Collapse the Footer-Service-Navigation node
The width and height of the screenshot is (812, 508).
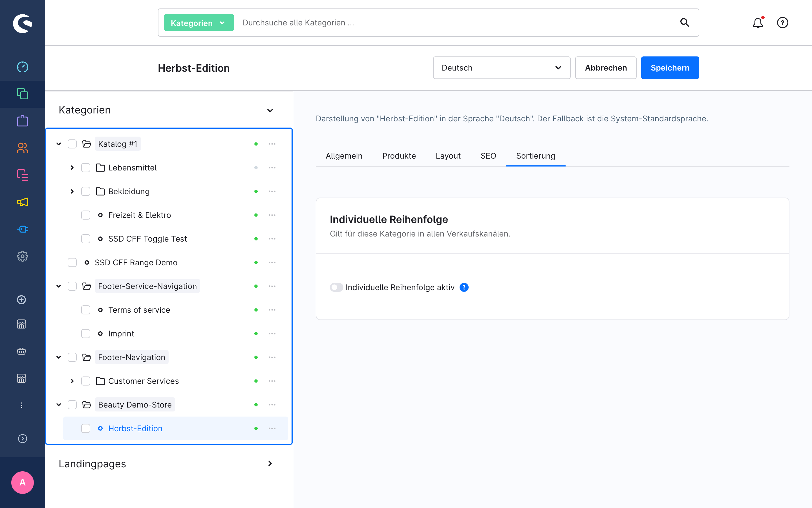point(59,286)
